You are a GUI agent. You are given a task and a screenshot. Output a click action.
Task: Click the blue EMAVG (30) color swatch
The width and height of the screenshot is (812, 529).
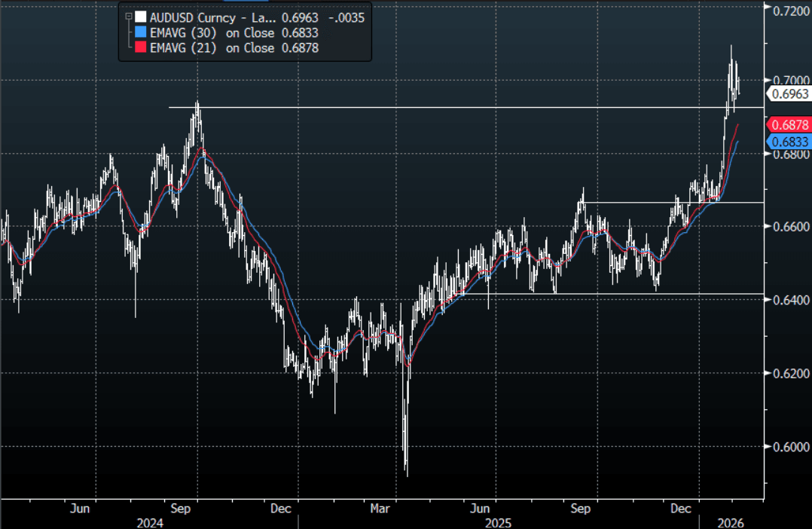click(x=140, y=32)
